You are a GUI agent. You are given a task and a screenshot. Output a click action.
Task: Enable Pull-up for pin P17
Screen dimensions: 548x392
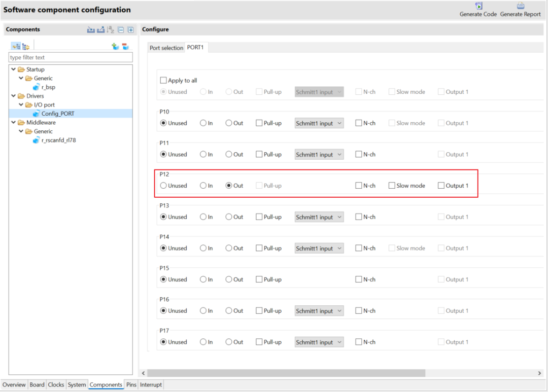(x=259, y=342)
